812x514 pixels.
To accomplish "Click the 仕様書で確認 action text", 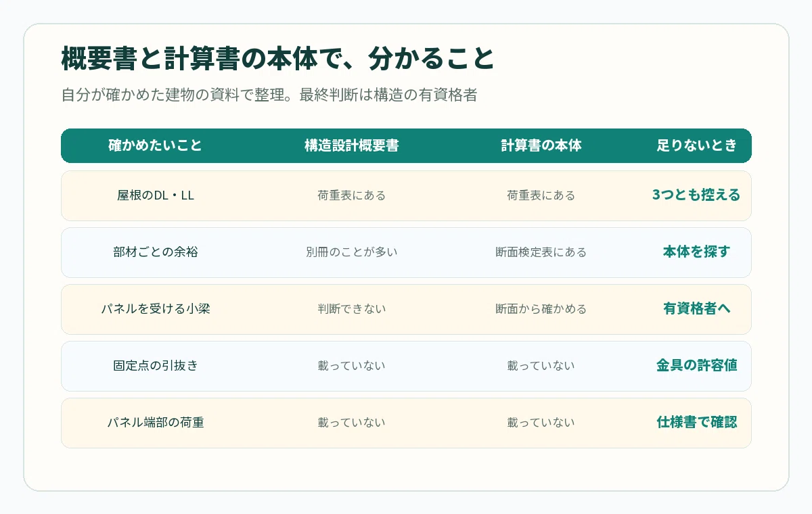I will [x=696, y=423].
